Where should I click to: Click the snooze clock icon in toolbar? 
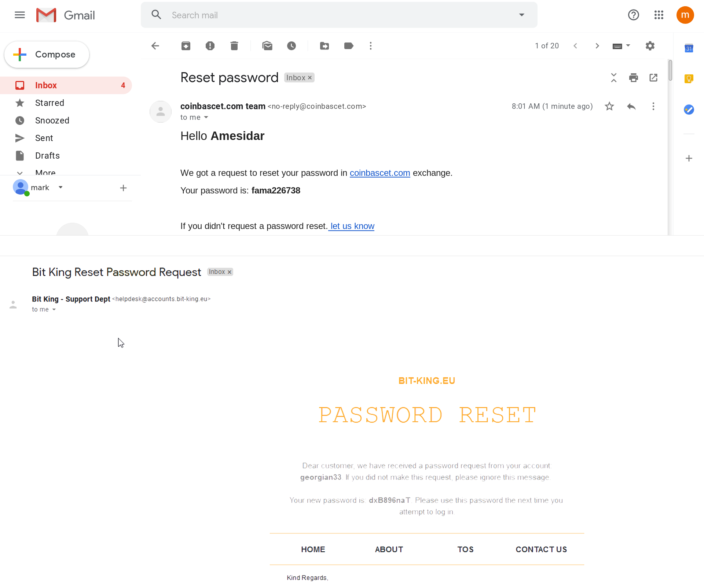coord(291,45)
